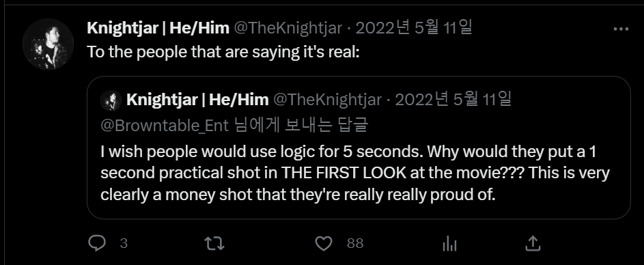Image resolution: width=644 pixels, height=265 pixels.
Task: Click the @Browntable_Ent mention
Action: tap(165, 126)
